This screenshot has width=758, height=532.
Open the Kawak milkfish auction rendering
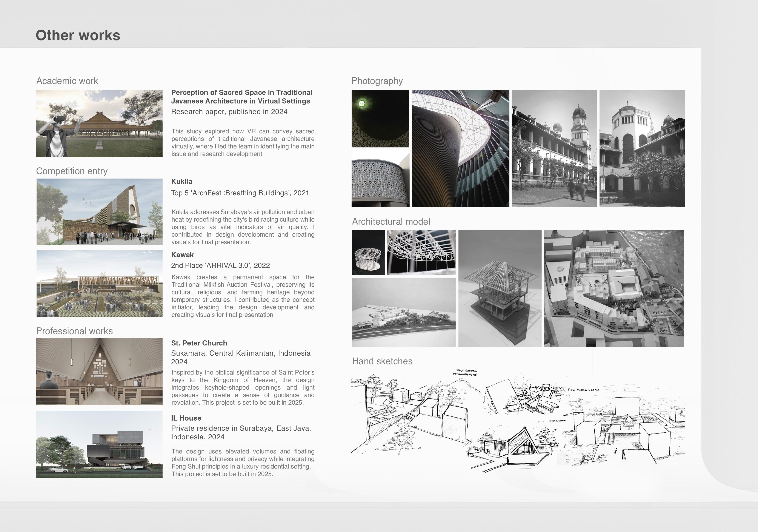point(99,283)
